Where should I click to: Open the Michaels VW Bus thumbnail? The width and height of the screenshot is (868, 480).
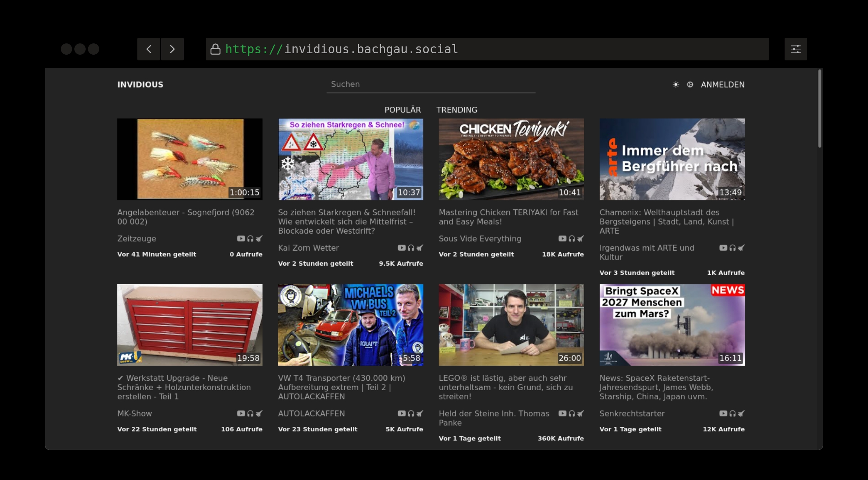[351, 325]
